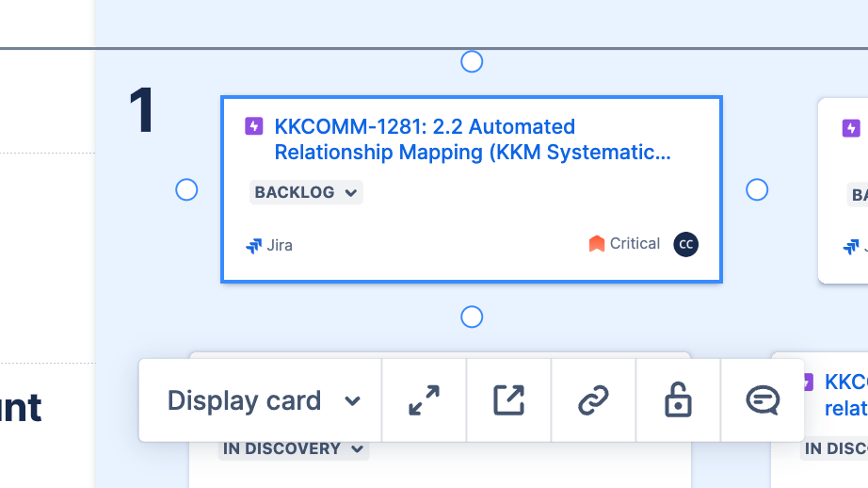Open the IN DISCOVERY status dropdown

(x=294, y=448)
